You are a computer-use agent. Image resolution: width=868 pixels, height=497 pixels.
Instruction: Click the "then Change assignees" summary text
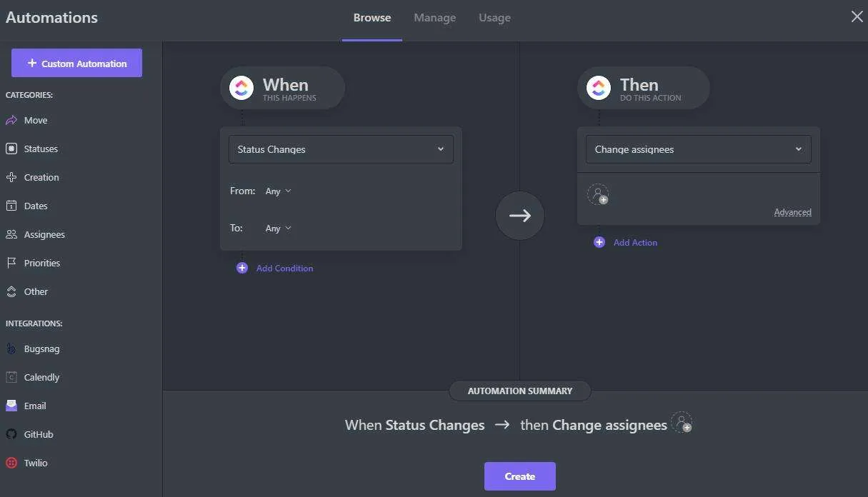(x=594, y=425)
